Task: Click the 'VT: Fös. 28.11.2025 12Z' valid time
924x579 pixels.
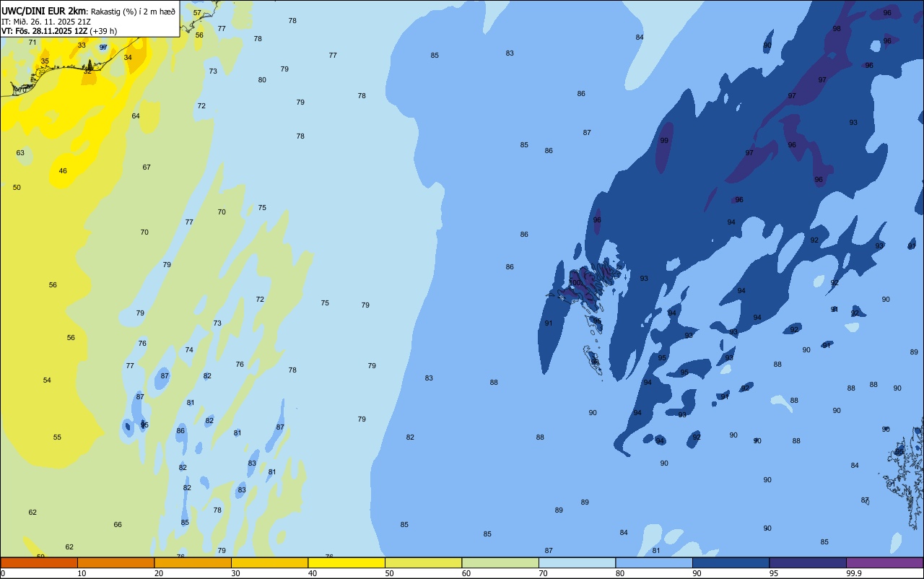Action: [x=45, y=31]
